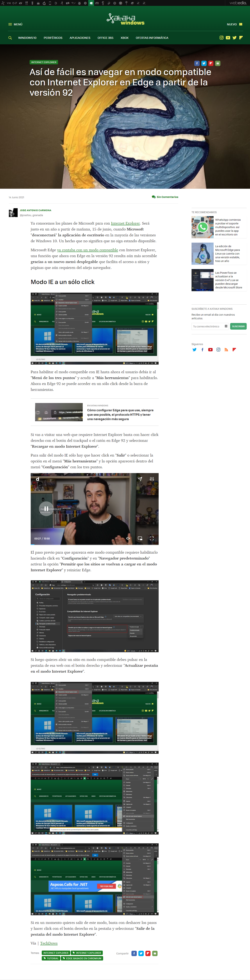
Task: Share on Facebook from the bottom Compartir row
Action: [134, 953]
